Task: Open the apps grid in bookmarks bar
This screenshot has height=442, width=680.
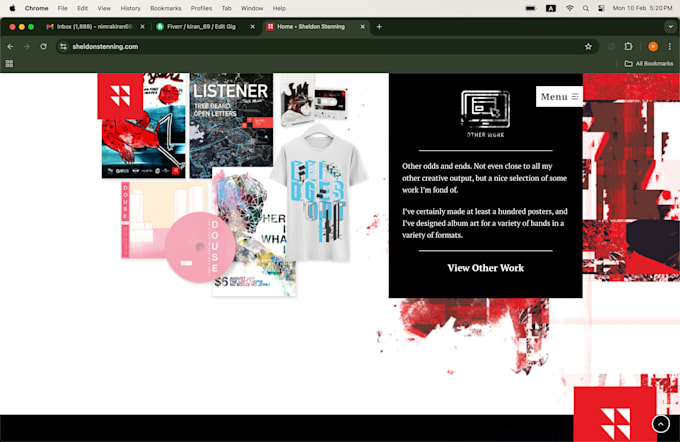Action: [9, 64]
